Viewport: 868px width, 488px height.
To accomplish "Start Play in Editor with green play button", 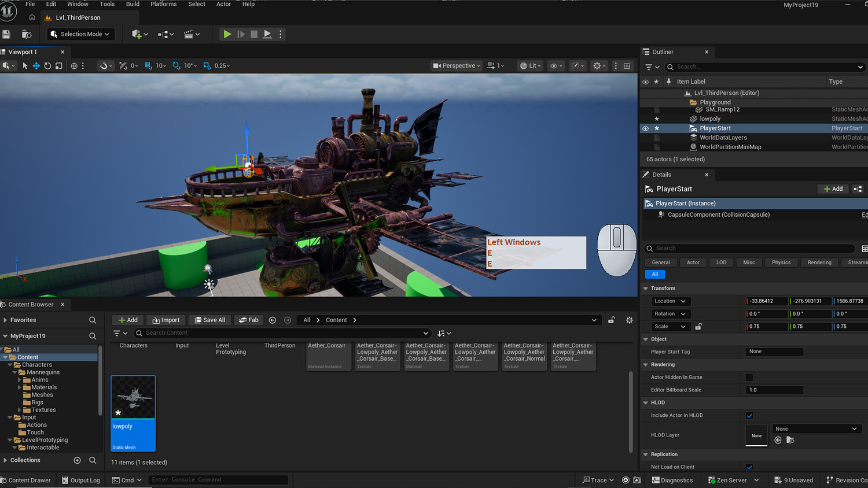I will (227, 34).
